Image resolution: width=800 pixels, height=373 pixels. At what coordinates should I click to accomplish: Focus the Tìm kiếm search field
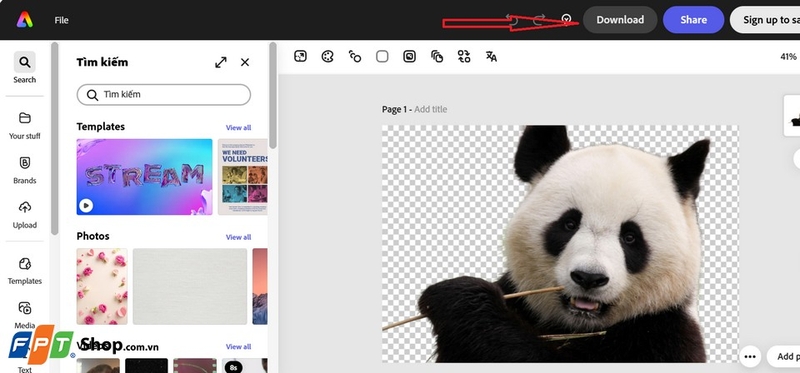point(164,95)
